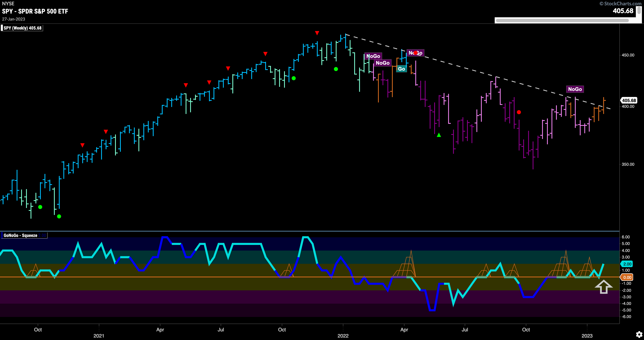
Task: Select the NoGo label with the red dot
Action: coord(415,53)
